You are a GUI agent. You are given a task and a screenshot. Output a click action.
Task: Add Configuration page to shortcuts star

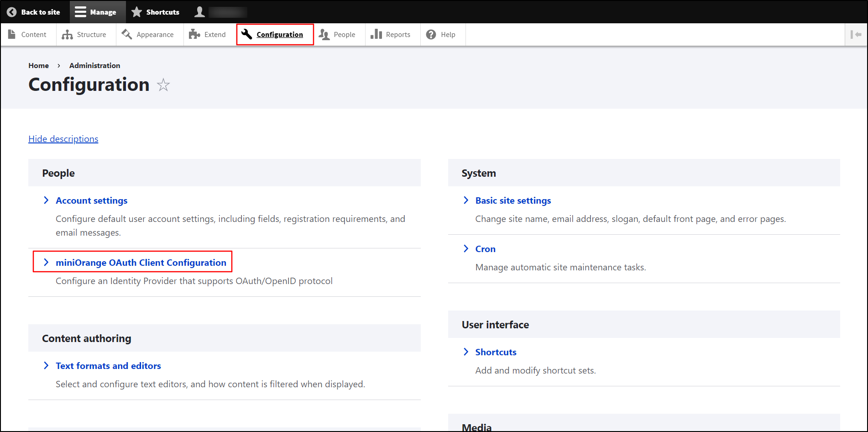(x=163, y=85)
